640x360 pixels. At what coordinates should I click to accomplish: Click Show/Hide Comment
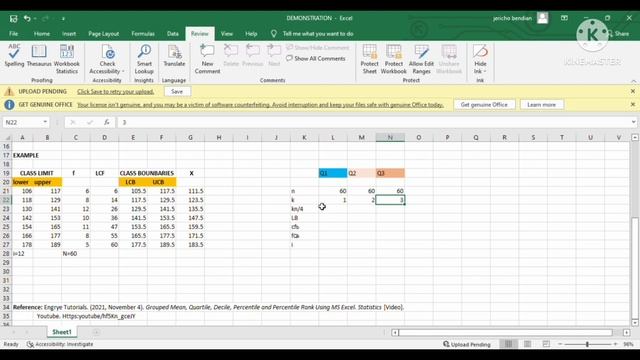click(318, 48)
